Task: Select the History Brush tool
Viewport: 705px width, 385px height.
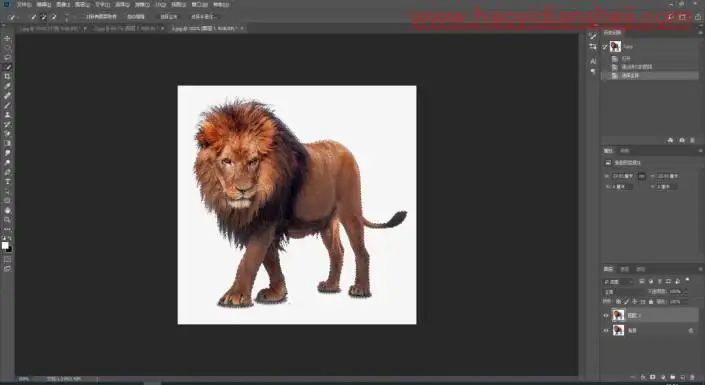Action: (7, 124)
